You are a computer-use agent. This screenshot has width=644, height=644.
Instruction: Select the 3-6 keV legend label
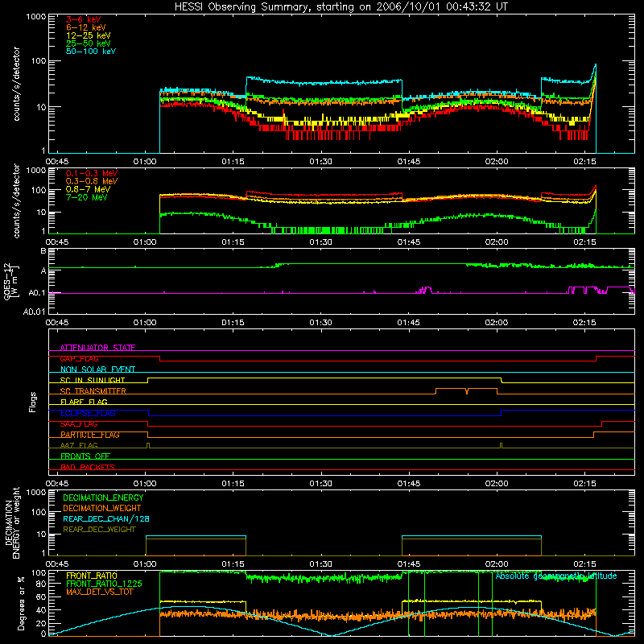[84, 19]
